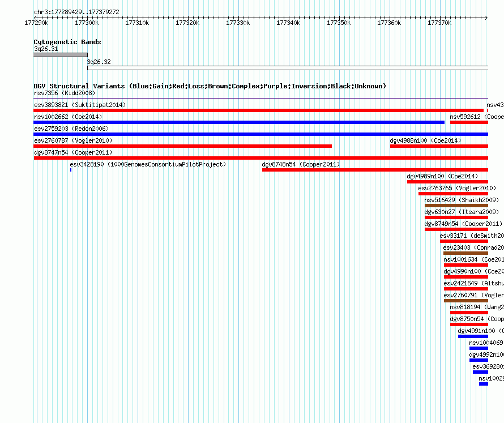Open the dgv630n27 (Itsara2009) variant
Image resolution: width=504 pixels, height=423 pixels.
(x=462, y=212)
